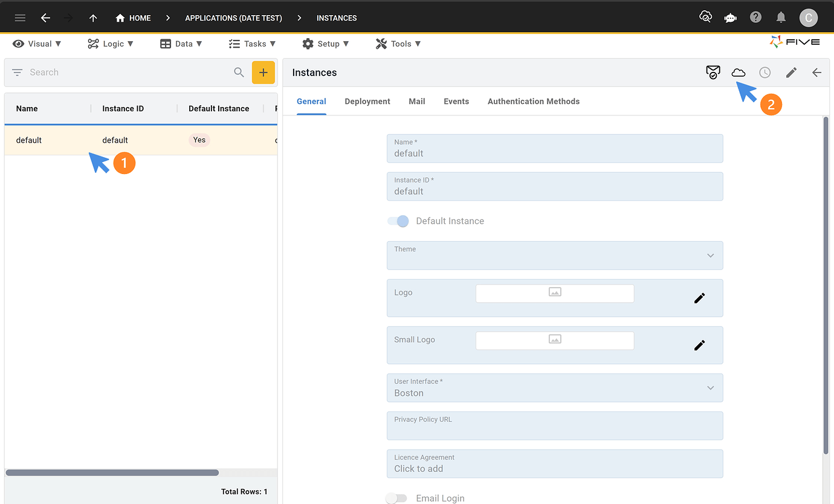
Task: Click the cloud deploy icon in Instances panel
Action: point(739,72)
